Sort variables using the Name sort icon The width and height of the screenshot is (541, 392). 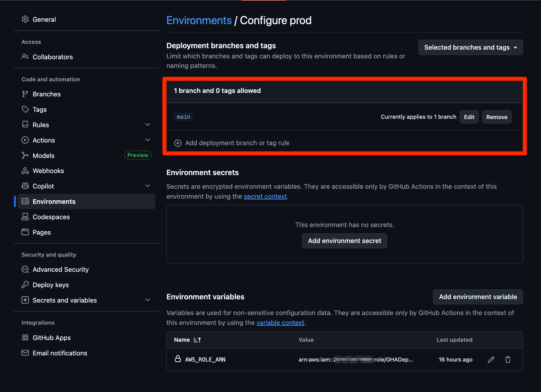(x=197, y=340)
